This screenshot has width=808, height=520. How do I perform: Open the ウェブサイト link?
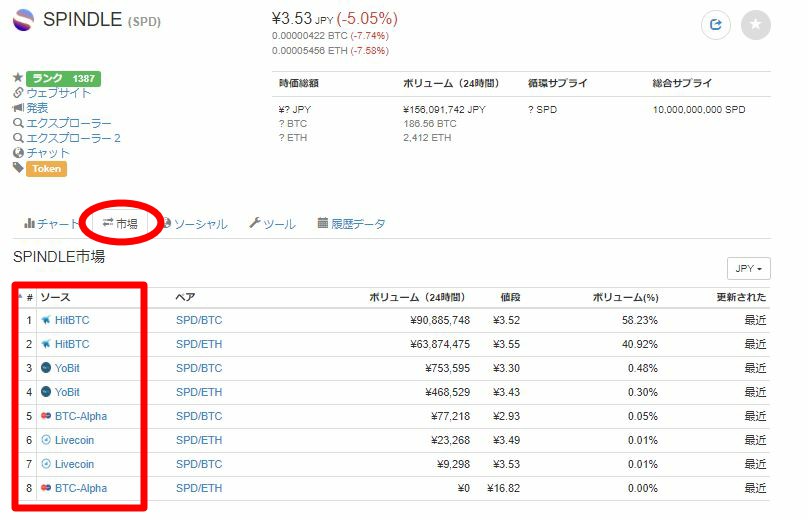(59, 93)
